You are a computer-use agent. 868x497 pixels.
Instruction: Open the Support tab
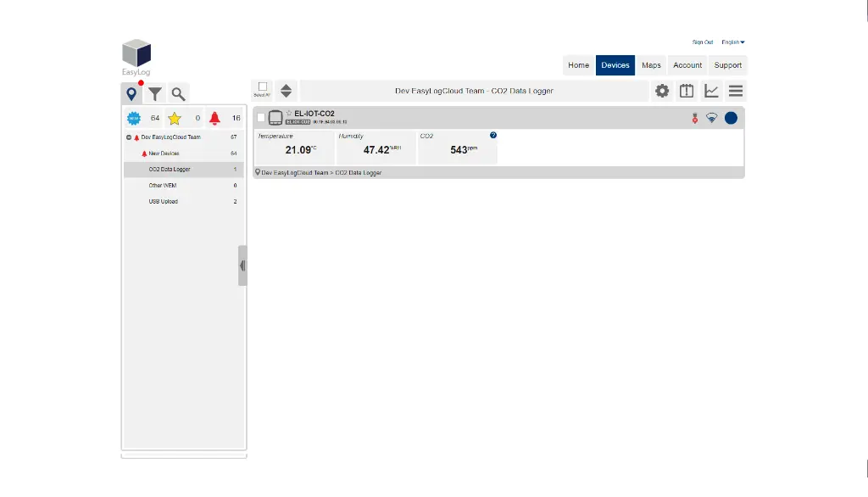tap(727, 65)
